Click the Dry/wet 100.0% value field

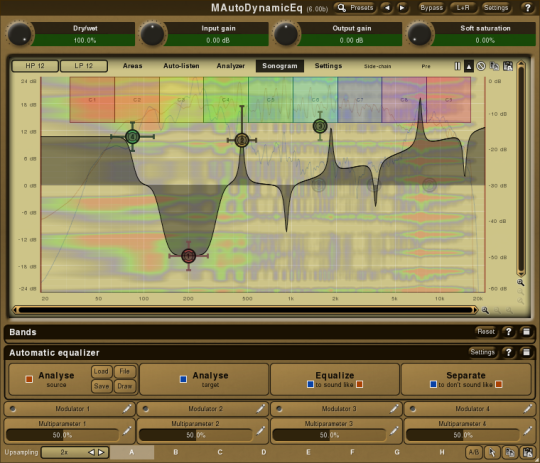point(85,40)
